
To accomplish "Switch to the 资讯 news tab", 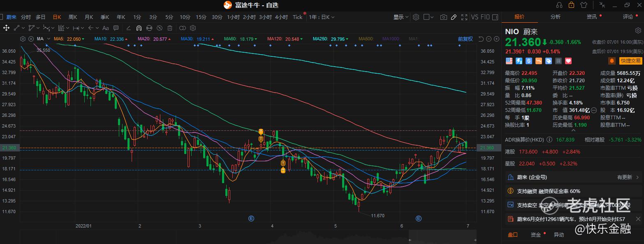I will click(592, 17).
